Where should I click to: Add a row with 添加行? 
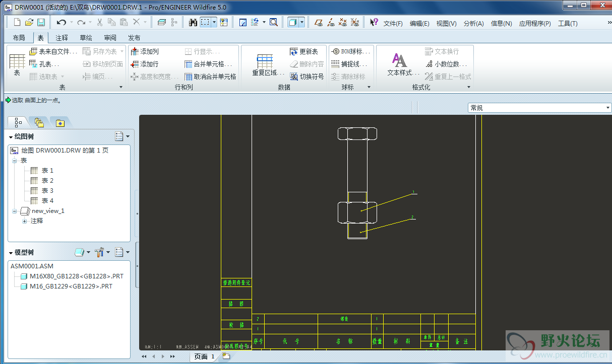145,64
